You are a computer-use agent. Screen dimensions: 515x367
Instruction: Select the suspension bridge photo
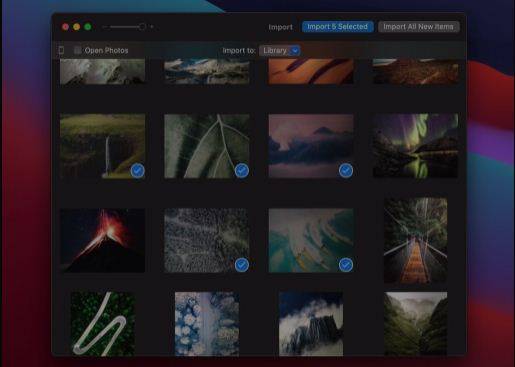click(x=415, y=240)
